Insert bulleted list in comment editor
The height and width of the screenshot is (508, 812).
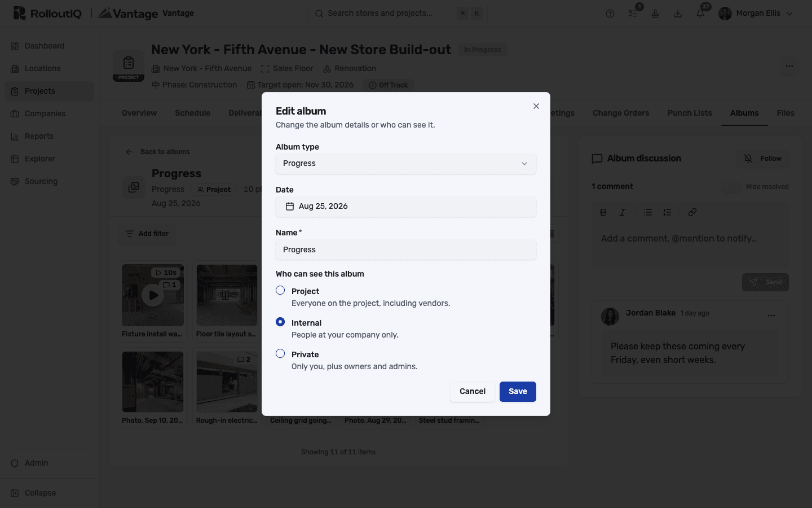(648, 212)
